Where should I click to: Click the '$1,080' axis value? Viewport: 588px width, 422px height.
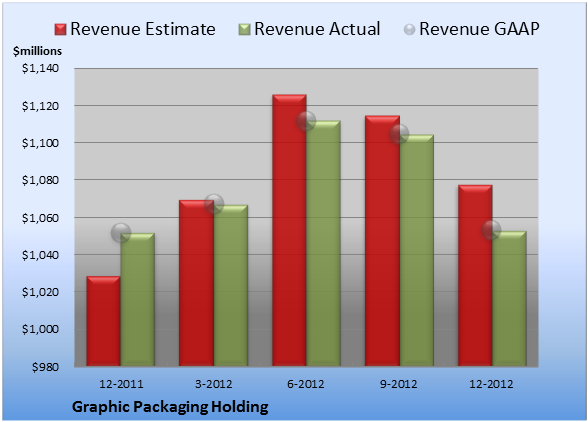point(40,180)
